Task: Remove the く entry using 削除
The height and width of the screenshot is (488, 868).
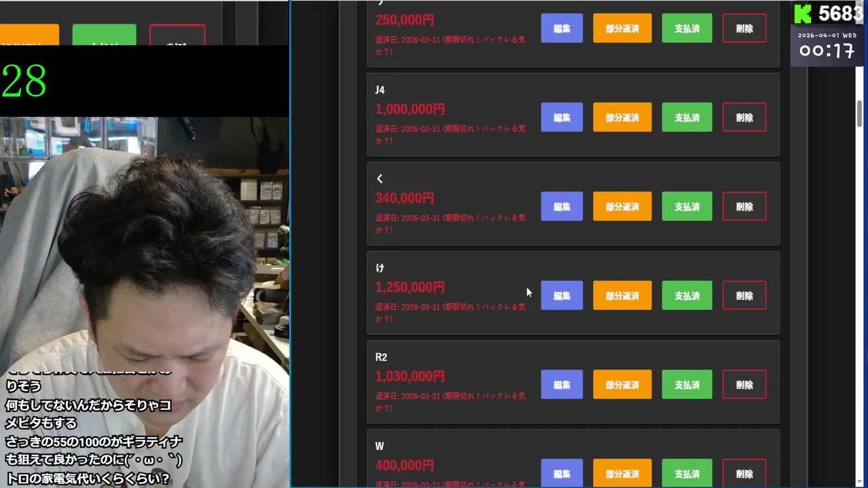Action: (x=745, y=207)
